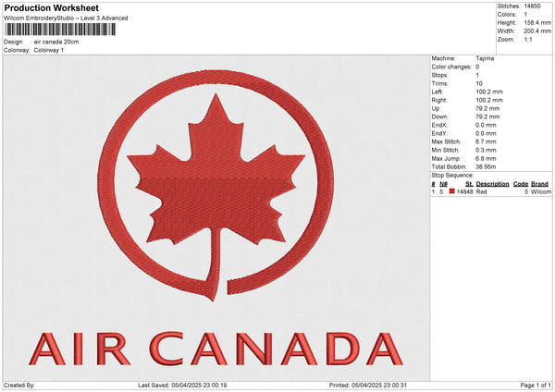Click the 'Left:' label

point(437,92)
